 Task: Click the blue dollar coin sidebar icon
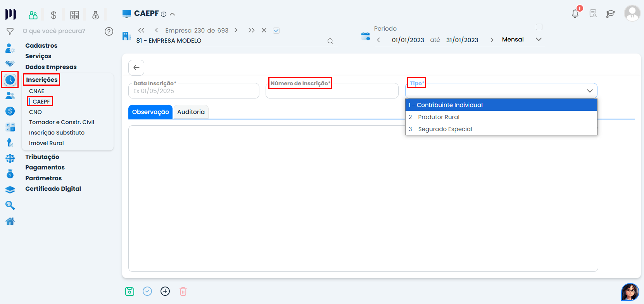[x=10, y=111]
